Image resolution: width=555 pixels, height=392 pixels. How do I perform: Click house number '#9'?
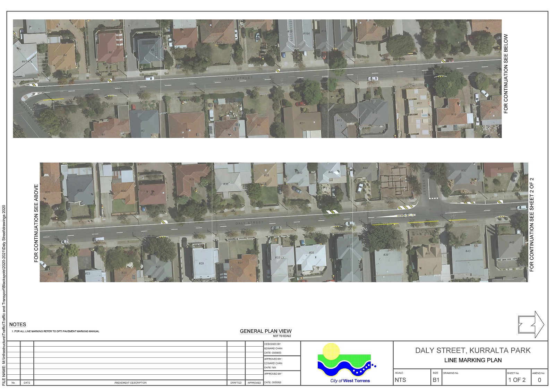tap(259, 125)
